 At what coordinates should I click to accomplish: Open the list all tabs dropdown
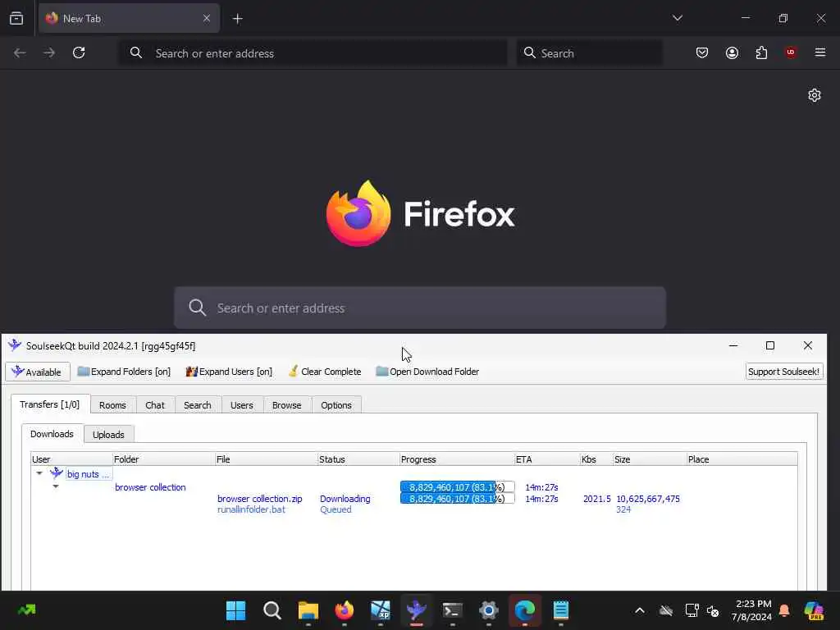[x=677, y=18]
